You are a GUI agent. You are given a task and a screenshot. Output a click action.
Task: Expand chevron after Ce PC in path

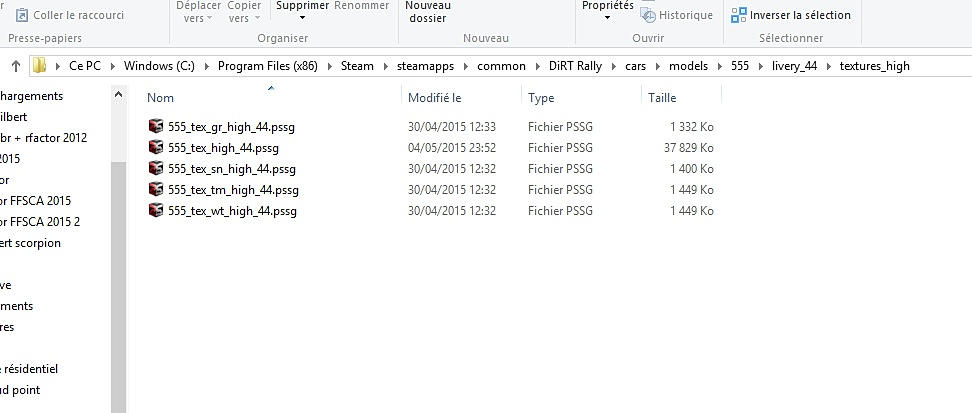(113, 66)
